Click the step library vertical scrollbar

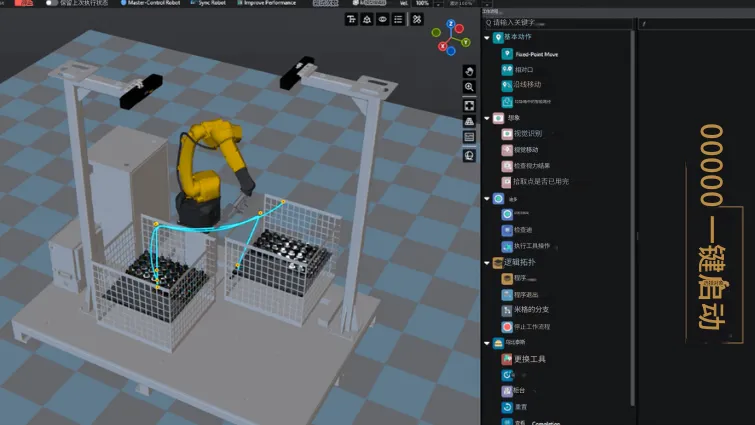[x=632, y=217]
